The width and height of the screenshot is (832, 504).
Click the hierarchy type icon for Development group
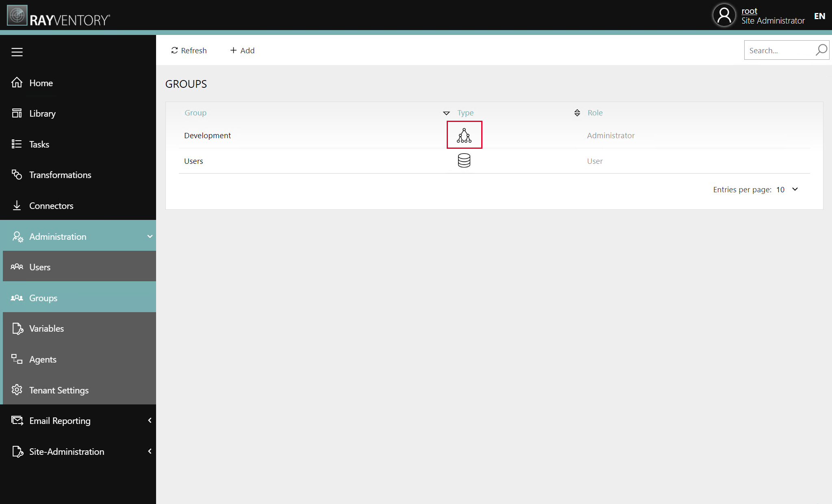pos(464,135)
